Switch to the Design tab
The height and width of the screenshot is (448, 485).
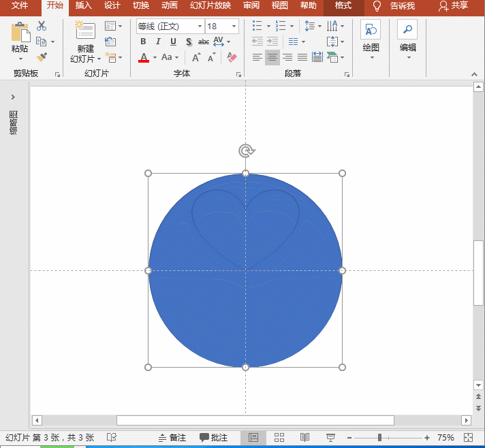[112, 5]
